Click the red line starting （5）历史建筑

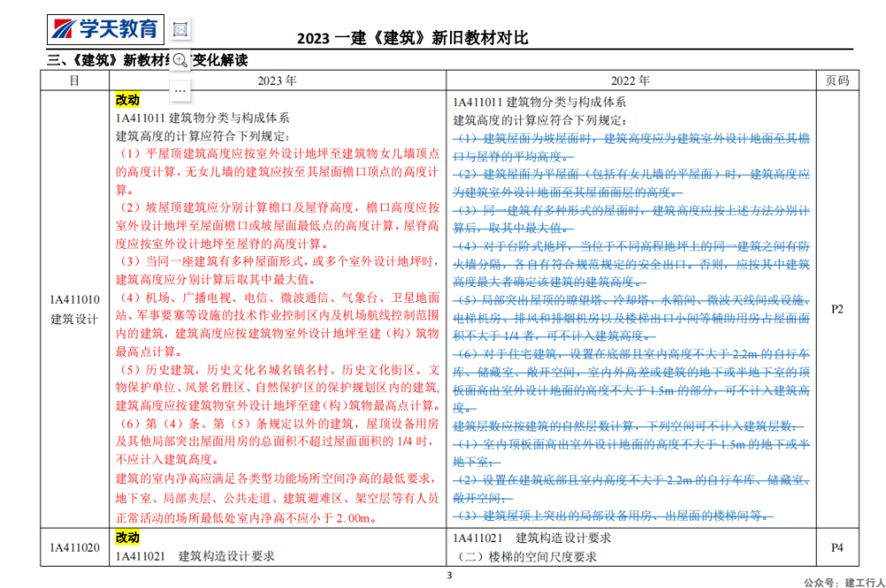[x=277, y=370]
